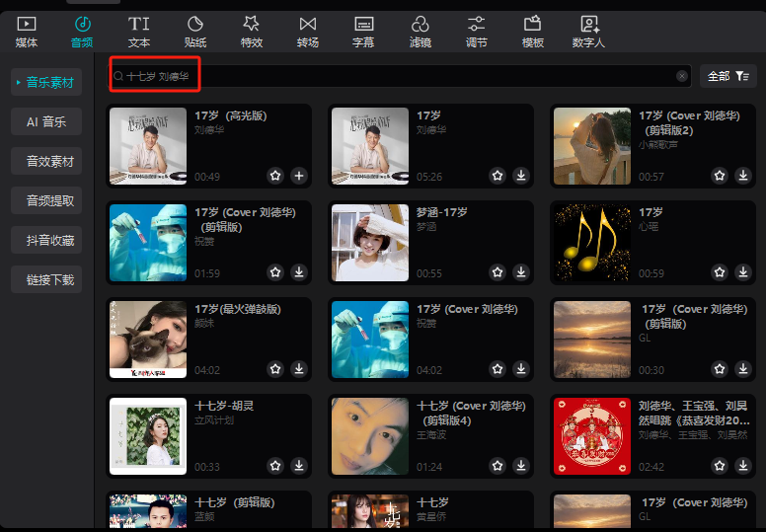Open 链接下载 link download
The image size is (766, 532).
coord(46,279)
